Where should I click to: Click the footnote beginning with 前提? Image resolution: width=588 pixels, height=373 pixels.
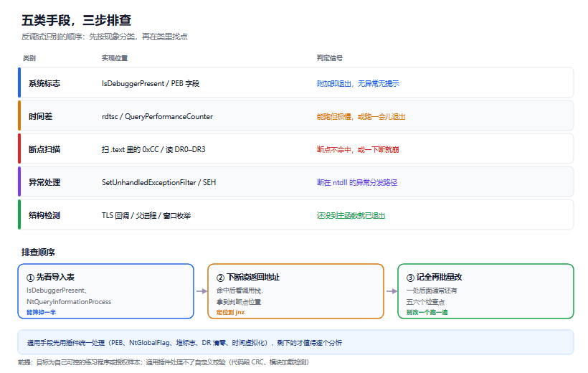tap(163, 362)
